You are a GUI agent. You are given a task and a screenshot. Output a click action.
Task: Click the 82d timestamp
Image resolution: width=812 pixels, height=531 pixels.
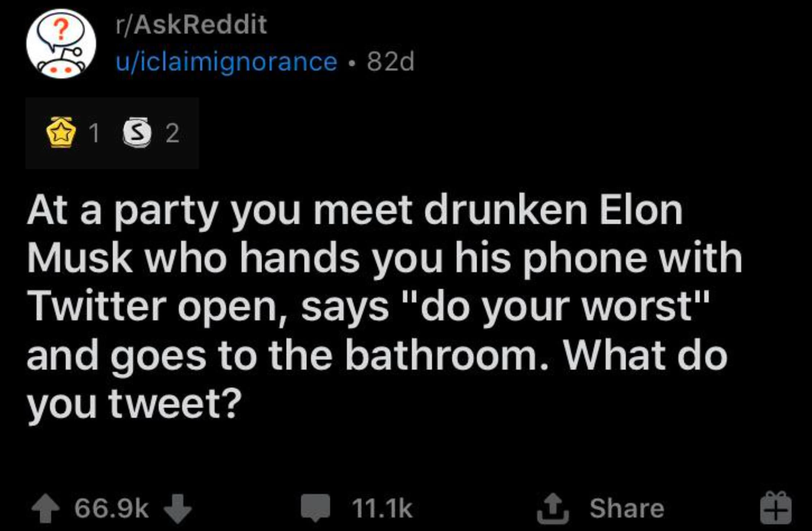[x=390, y=61]
